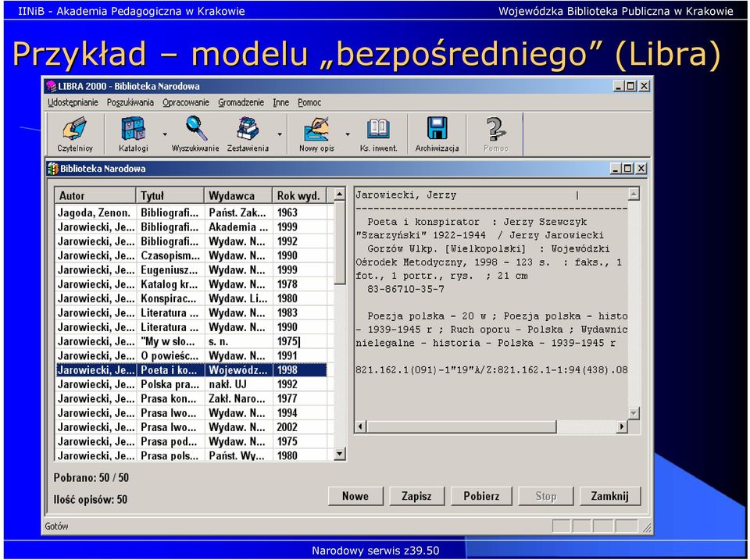The image size is (750, 560).
Task: Click the ISBN 83-86710-35-7 text
Action: (405, 289)
